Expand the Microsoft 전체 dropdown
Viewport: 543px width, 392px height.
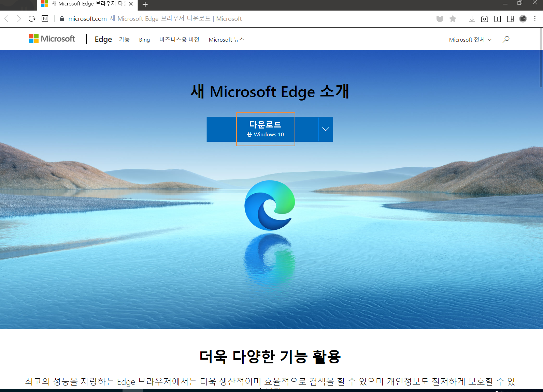coord(470,40)
